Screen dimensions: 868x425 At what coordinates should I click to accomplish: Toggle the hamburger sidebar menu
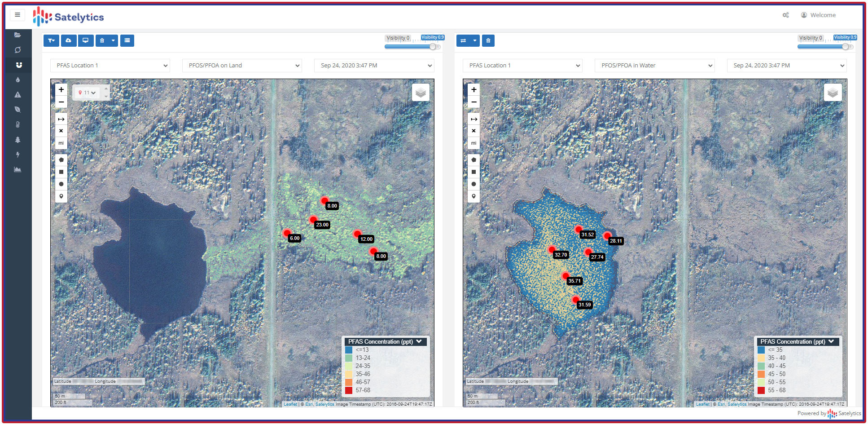coord(18,15)
